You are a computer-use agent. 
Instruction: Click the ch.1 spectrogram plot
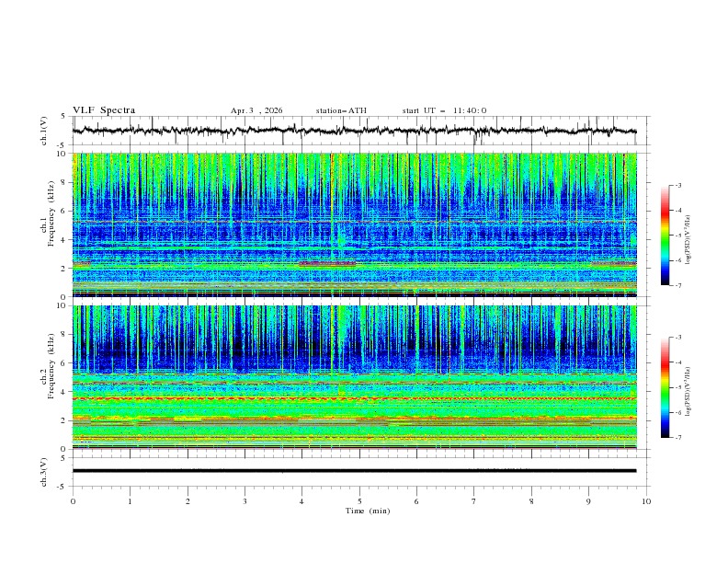[354, 224]
